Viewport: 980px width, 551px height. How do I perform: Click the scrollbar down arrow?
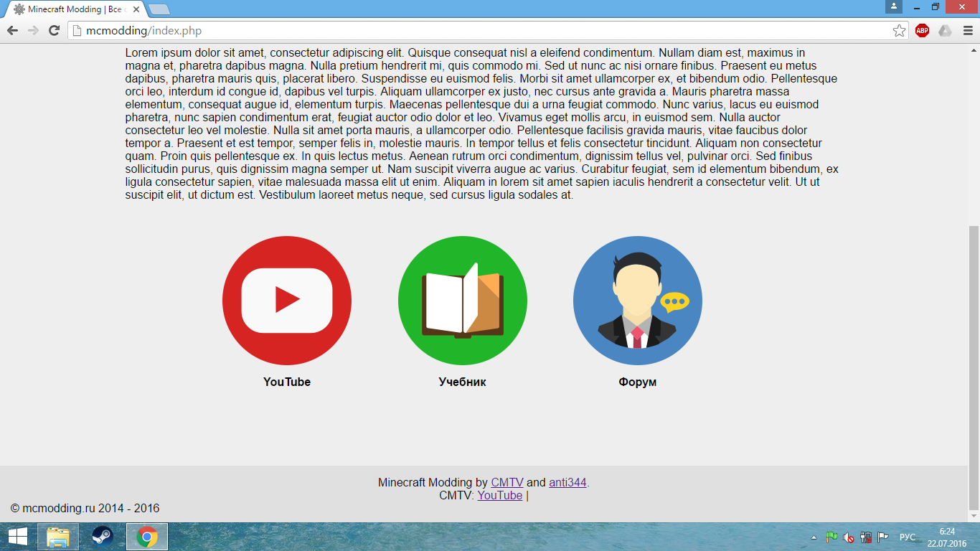(x=974, y=516)
